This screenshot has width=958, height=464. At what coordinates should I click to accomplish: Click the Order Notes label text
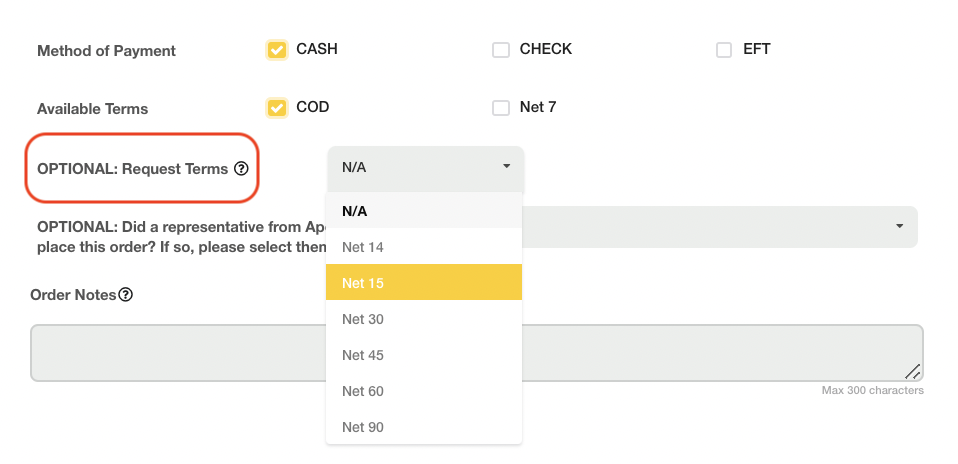coord(74,295)
